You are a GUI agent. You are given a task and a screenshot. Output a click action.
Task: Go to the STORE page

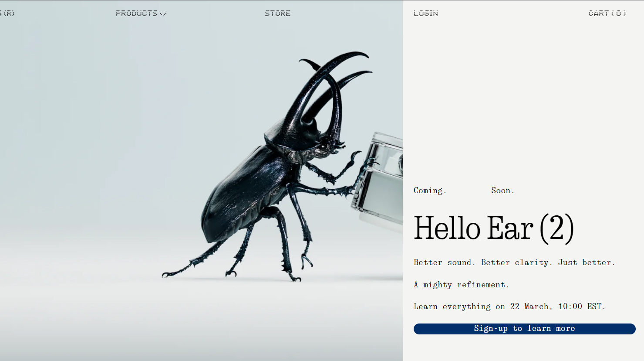(x=277, y=13)
